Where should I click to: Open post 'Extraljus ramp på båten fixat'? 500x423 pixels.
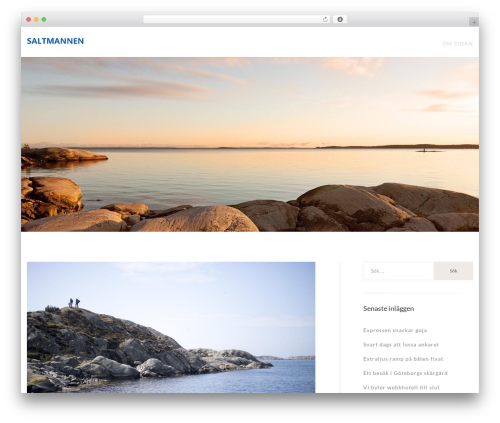tap(403, 359)
